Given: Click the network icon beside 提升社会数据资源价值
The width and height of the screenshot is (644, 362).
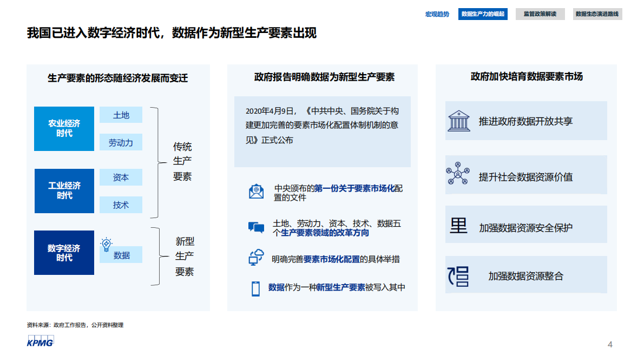Looking at the screenshot, I should (x=459, y=174).
